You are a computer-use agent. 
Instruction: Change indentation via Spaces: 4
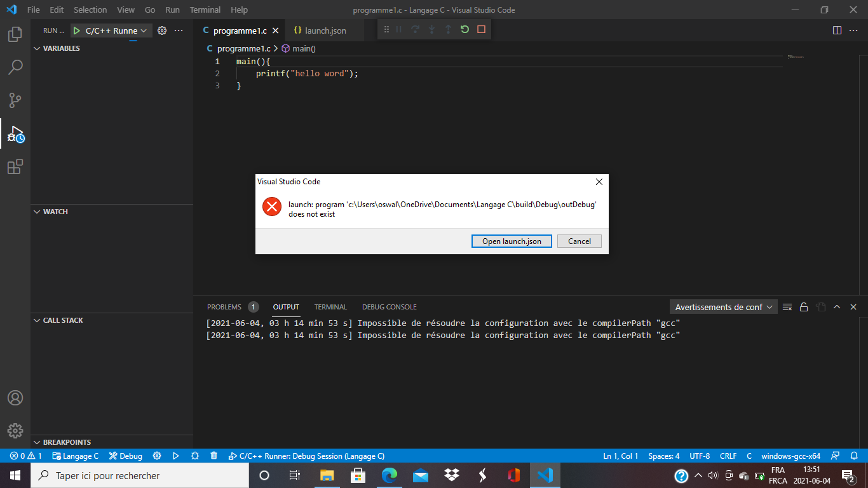(664, 456)
